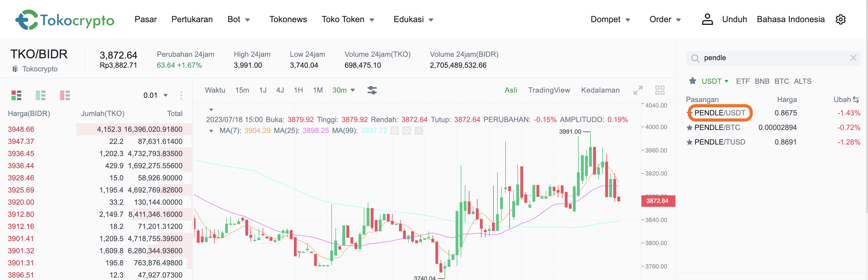Select the BNB market tab
Viewport: 868px width, 280px height.
[762, 81]
